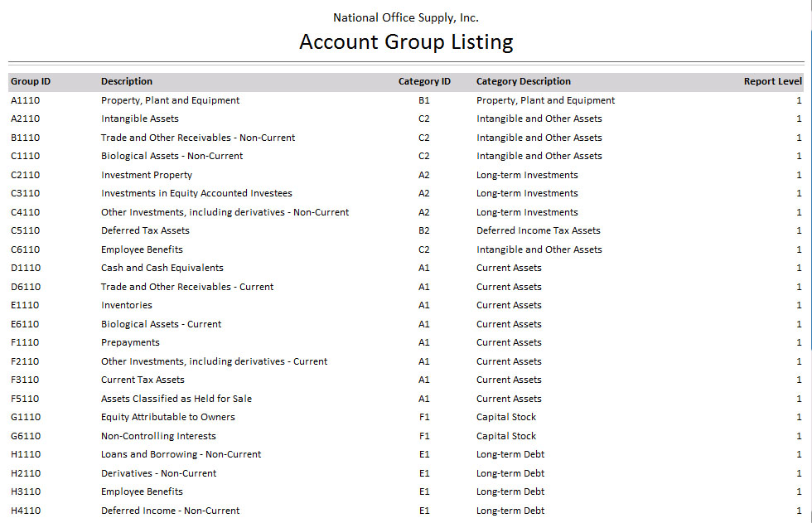Click the Intangible Assets description
Screen dimensions: 812x523
(x=140, y=119)
